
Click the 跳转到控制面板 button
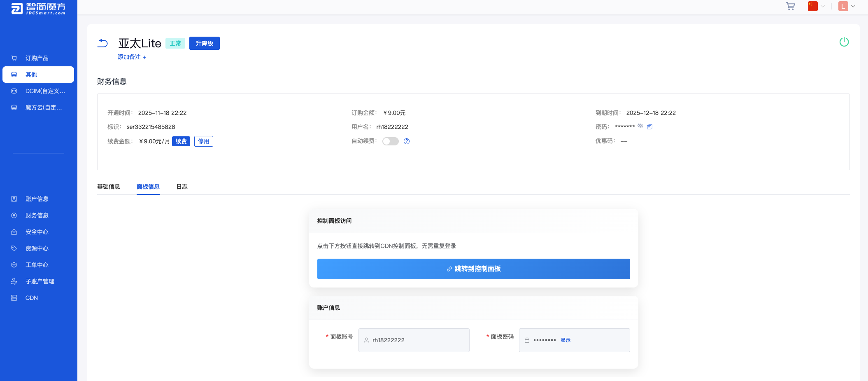(x=473, y=269)
